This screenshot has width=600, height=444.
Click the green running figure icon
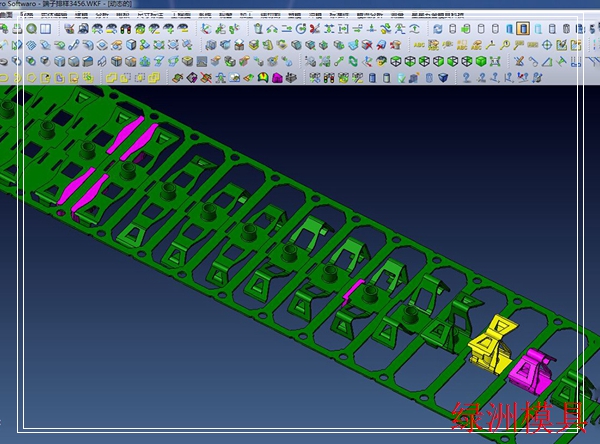tap(399, 29)
